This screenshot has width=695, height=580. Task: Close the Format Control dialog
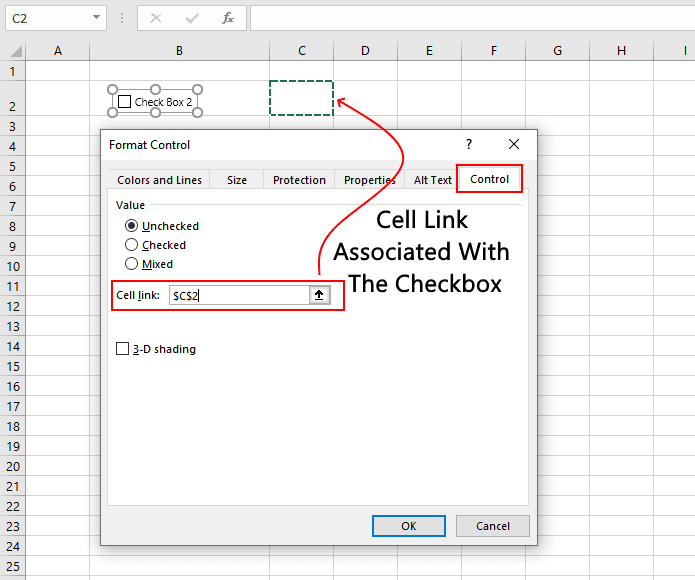tap(514, 144)
